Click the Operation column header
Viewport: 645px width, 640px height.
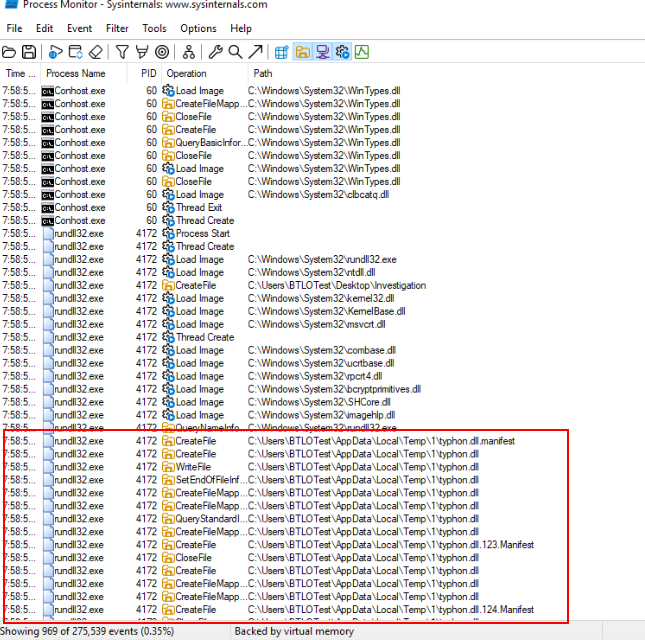205,73
